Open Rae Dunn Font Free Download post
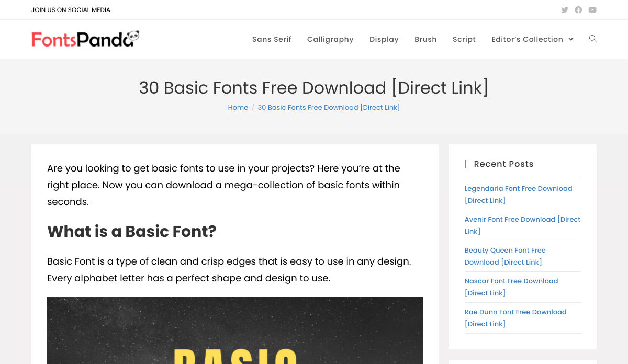The width and height of the screenshot is (628, 364). (515, 312)
